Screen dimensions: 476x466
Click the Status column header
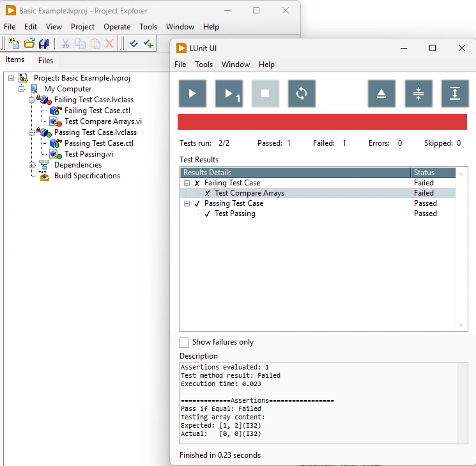(433, 173)
